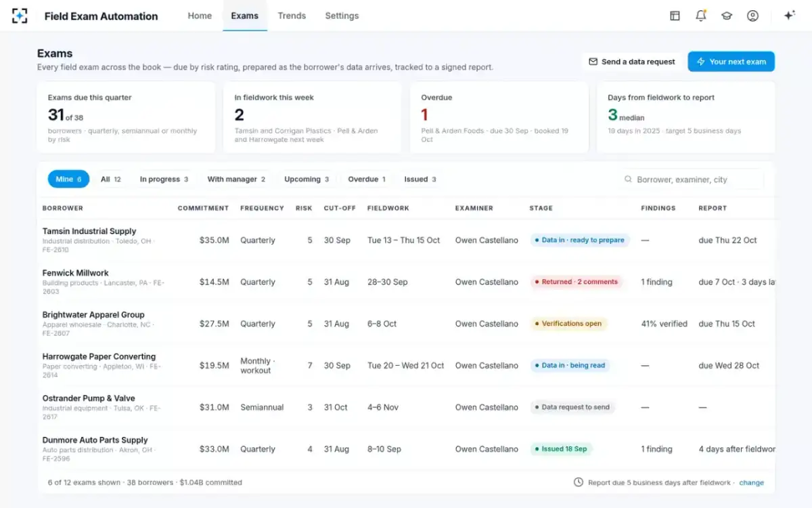Open Dunmore Auto Parts Supply exam
The width and height of the screenshot is (812, 508).
point(95,440)
